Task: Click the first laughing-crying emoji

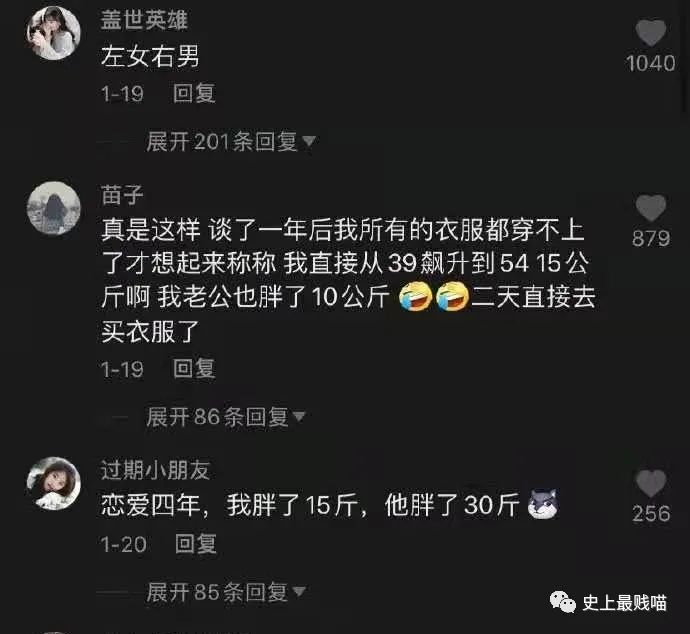Action: tap(415, 297)
